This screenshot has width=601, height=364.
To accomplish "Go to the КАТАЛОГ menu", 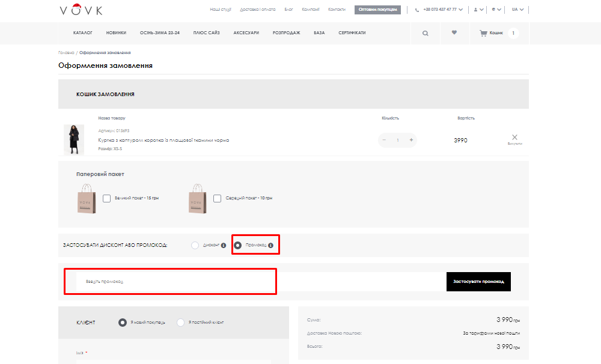I will coord(83,33).
